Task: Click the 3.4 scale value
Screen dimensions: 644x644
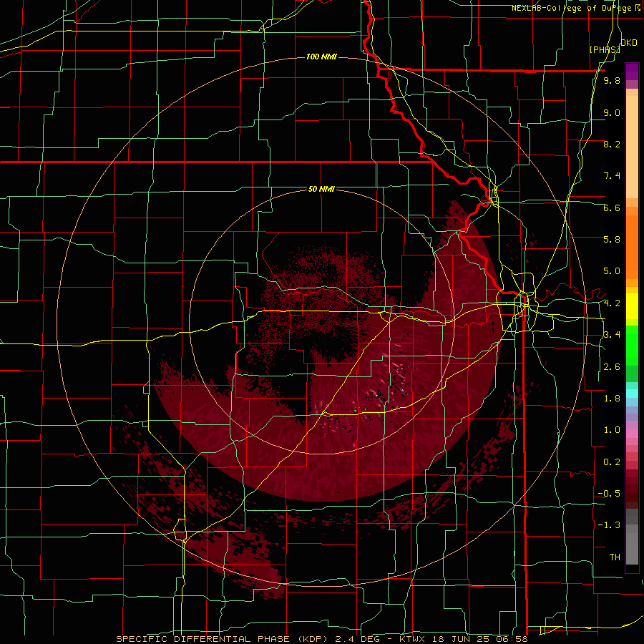Action: (612, 335)
